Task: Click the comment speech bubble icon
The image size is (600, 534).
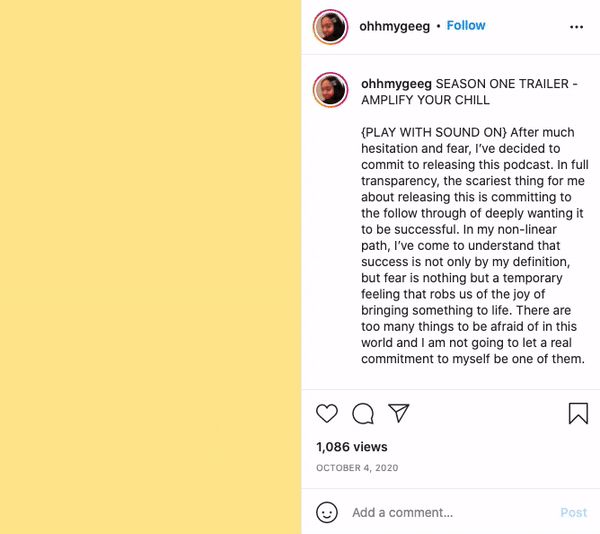Action: tap(363, 413)
